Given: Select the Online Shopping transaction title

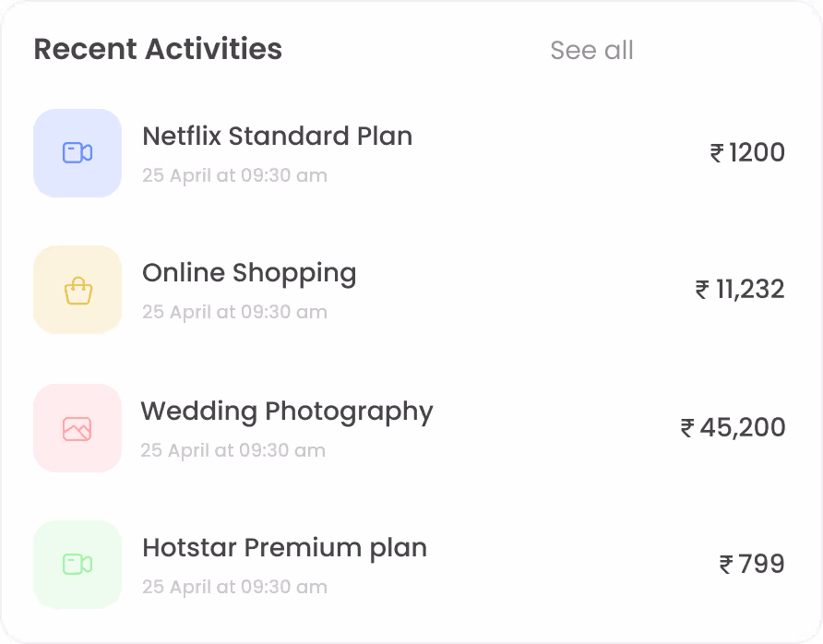Looking at the screenshot, I should pos(249,274).
